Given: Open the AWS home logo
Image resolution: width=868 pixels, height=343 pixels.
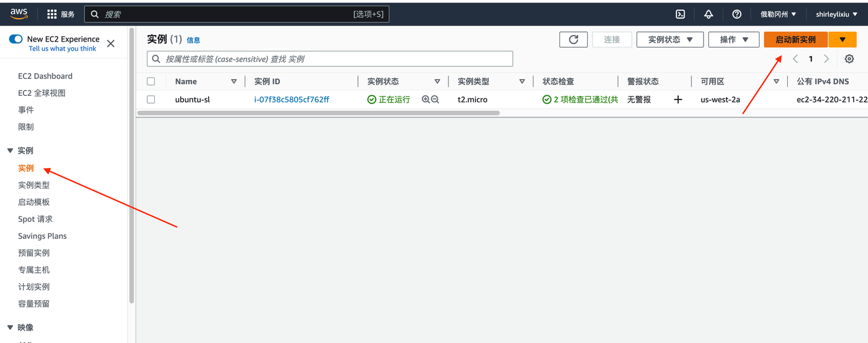Looking at the screenshot, I should (19, 14).
